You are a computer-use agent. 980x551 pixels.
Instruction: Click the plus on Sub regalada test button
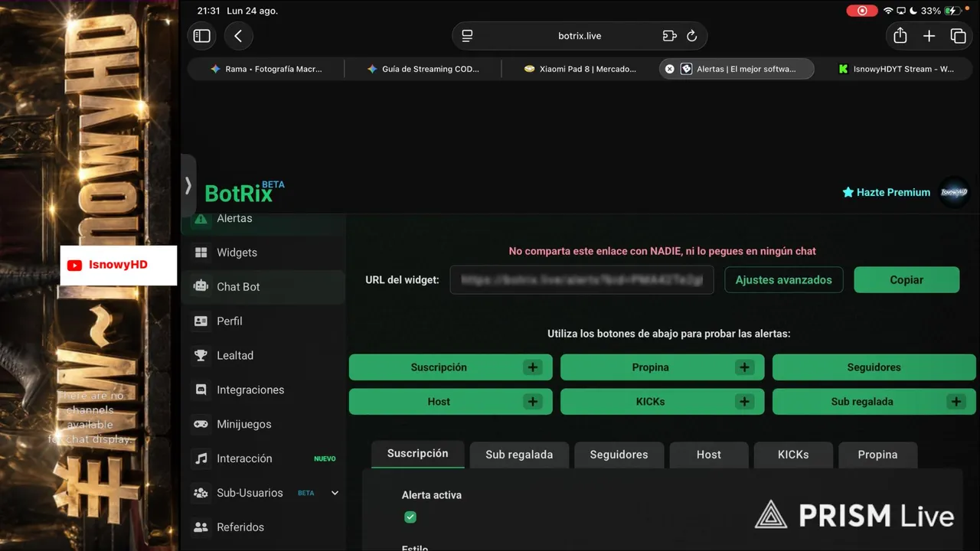tap(955, 402)
